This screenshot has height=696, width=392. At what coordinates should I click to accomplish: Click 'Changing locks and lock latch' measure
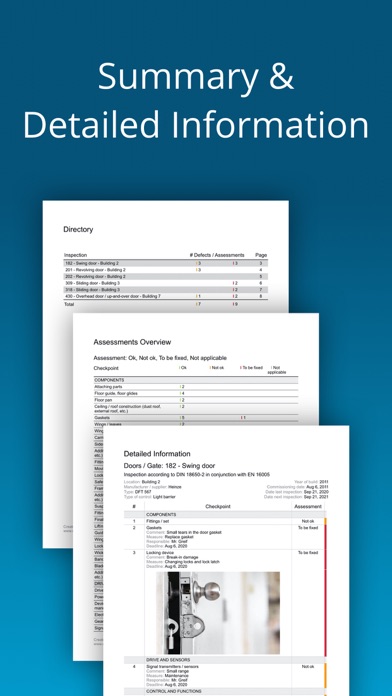click(x=193, y=562)
